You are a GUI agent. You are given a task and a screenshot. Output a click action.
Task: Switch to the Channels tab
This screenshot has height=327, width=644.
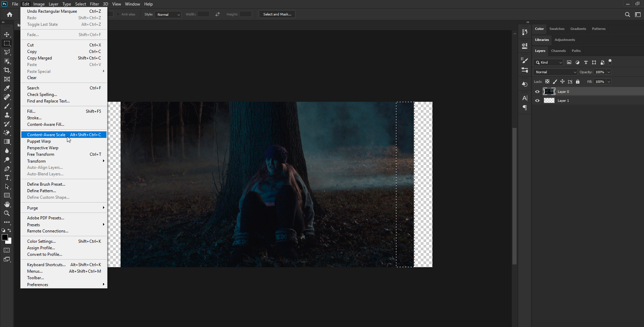[558, 51]
